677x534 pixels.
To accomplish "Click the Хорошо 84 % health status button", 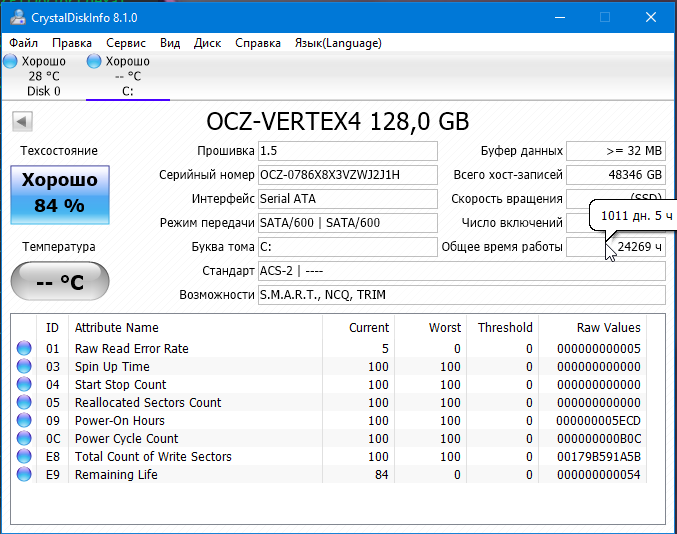I will (x=60, y=195).
